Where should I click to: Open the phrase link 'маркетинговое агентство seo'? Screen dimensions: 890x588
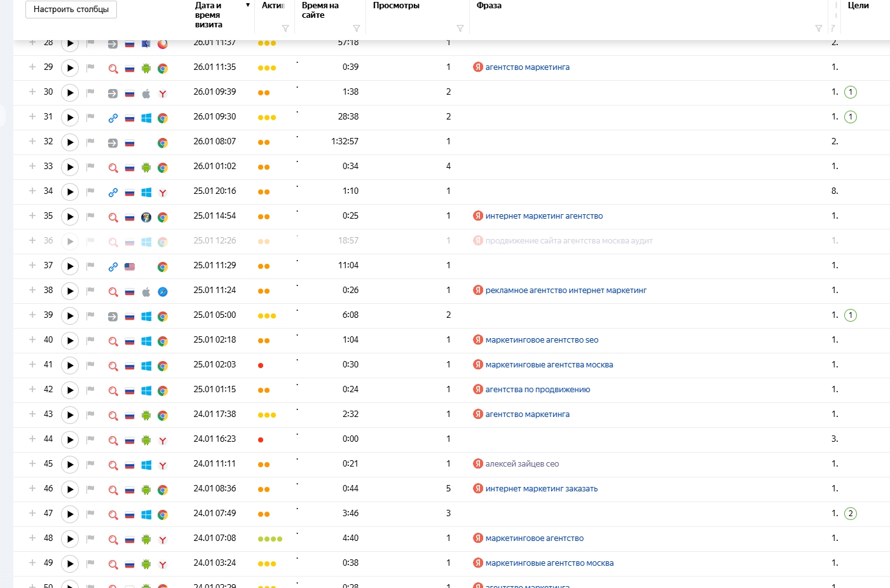coord(542,340)
